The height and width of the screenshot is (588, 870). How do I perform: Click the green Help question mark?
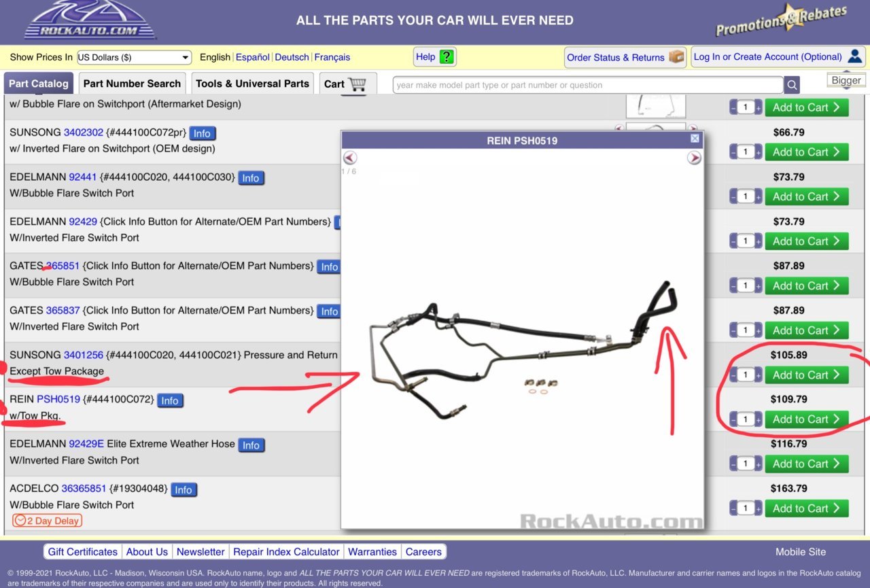[x=446, y=57]
